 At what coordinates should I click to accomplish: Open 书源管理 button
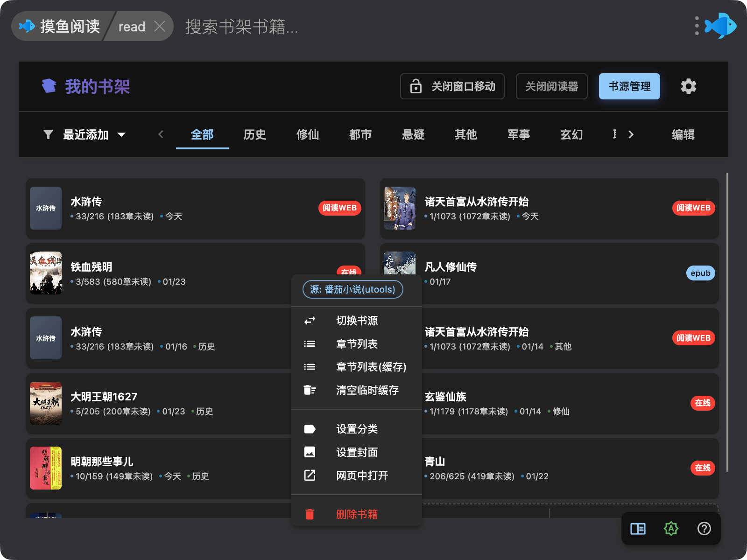coord(629,86)
